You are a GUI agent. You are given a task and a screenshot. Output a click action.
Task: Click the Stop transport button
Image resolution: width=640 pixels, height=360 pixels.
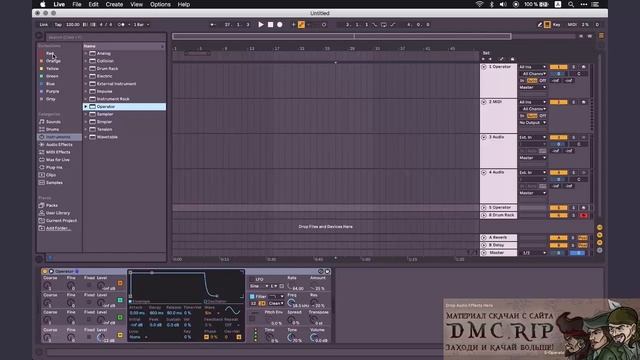[270, 24]
